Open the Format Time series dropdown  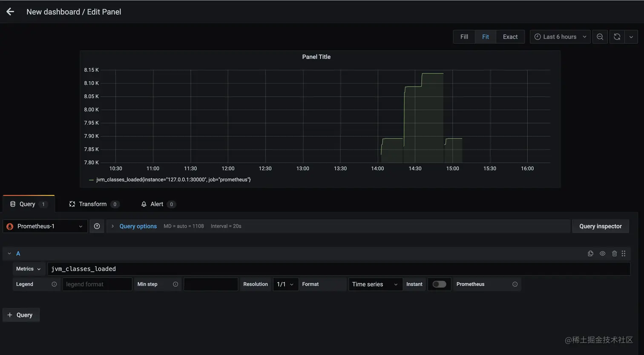pos(375,284)
